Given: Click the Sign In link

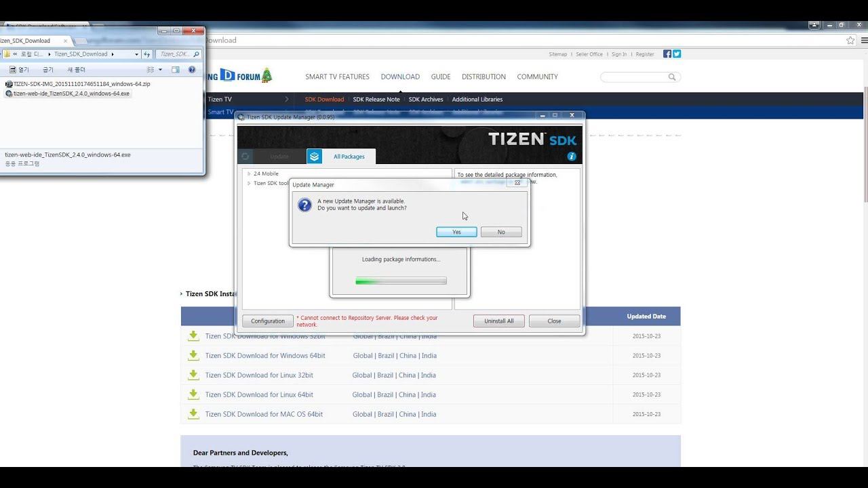Looking at the screenshot, I should click(619, 54).
